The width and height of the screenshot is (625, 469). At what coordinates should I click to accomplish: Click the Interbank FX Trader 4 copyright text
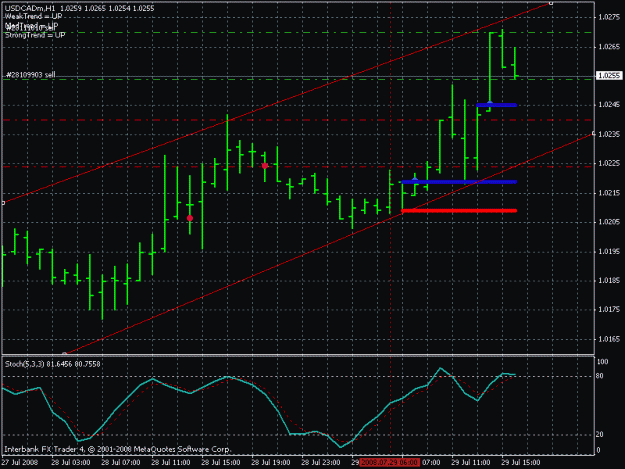118,449
